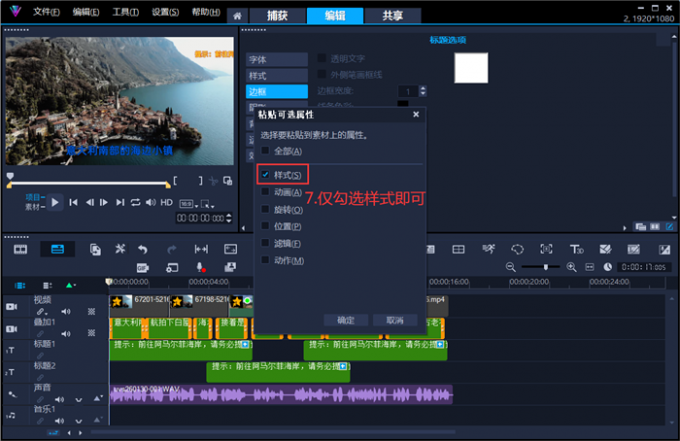Play the preview video
The width and height of the screenshot is (680, 441).
point(55,202)
